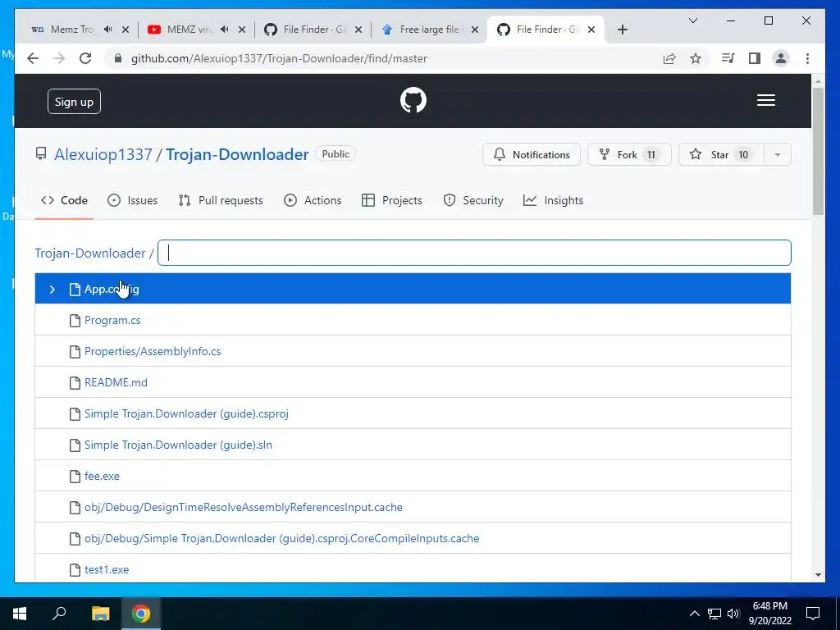Screen dimensions: 840x630
Task: Open the Actions tab
Action: [x=313, y=200]
